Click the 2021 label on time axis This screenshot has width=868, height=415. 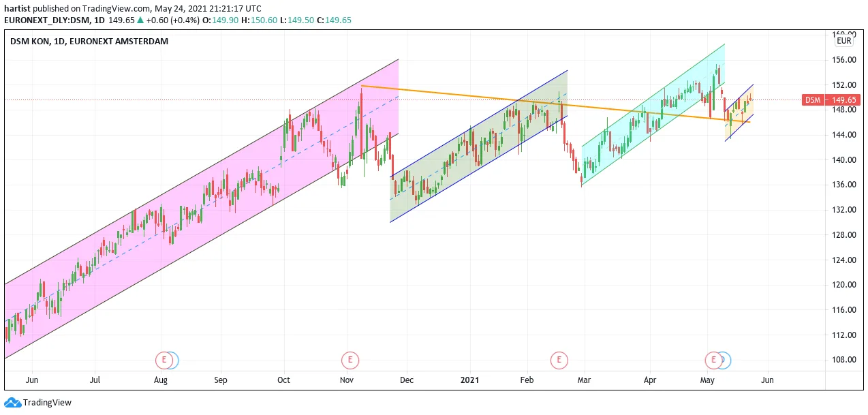click(x=470, y=380)
